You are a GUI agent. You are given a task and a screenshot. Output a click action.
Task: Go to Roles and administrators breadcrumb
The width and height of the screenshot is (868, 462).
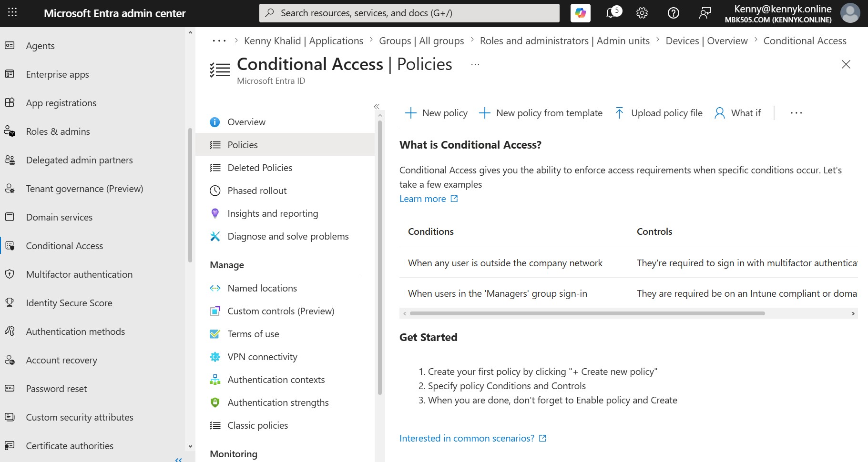(x=565, y=41)
